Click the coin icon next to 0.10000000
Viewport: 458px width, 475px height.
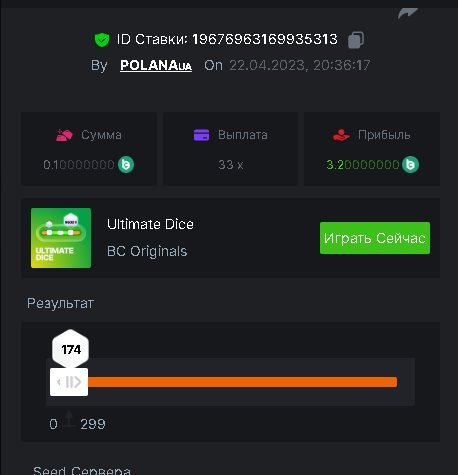(x=126, y=164)
